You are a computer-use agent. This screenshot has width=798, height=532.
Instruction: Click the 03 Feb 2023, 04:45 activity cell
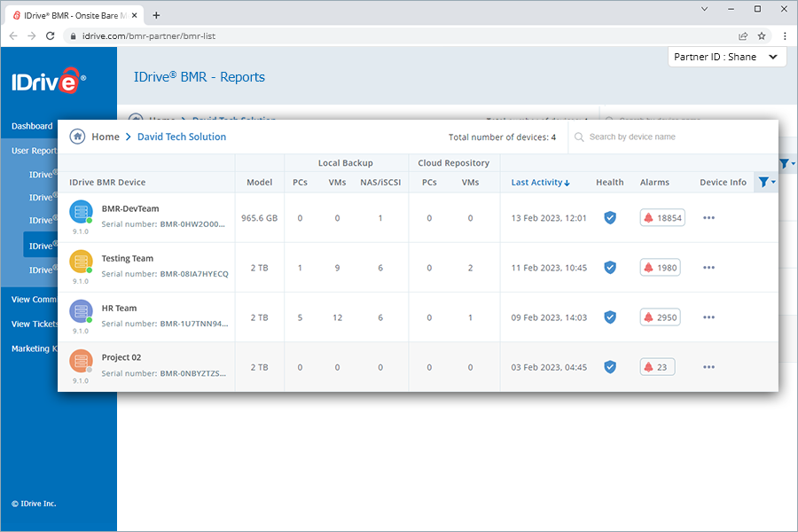tap(549, 367)
